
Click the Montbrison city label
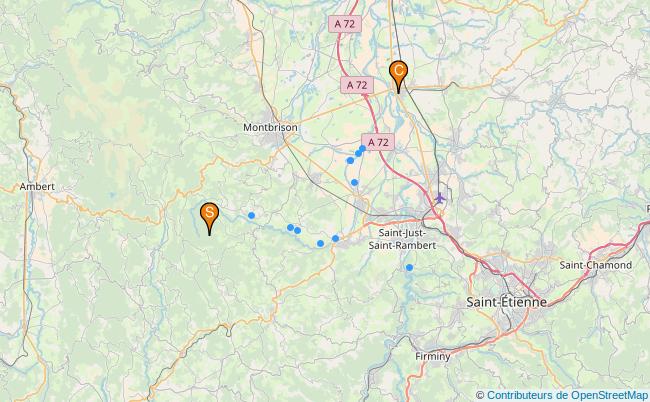tap(270, 127)
